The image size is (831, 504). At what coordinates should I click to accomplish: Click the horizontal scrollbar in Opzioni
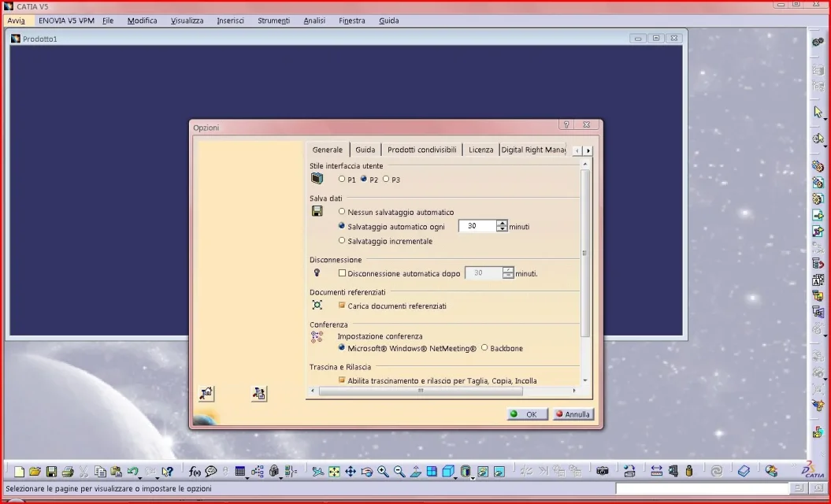421,391
